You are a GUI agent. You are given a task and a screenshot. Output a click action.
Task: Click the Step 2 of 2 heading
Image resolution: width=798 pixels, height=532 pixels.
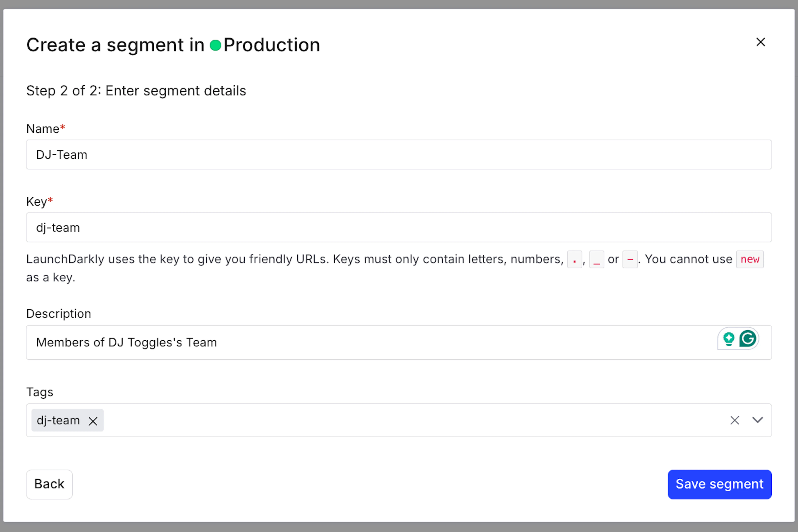136,91
